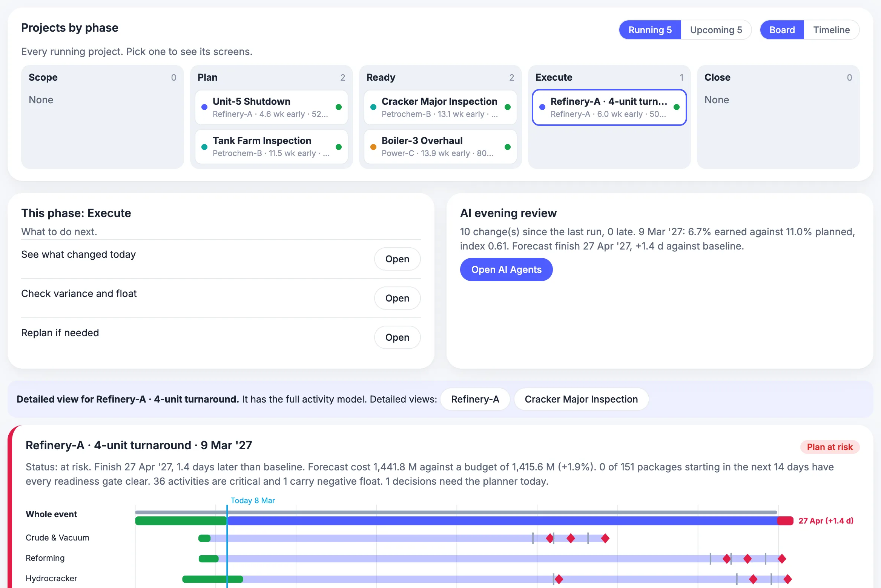This screenshot has width=881, height=588.
Task: Click the green status dot on Tank Farm Inspection
Action: click(339, 147)
